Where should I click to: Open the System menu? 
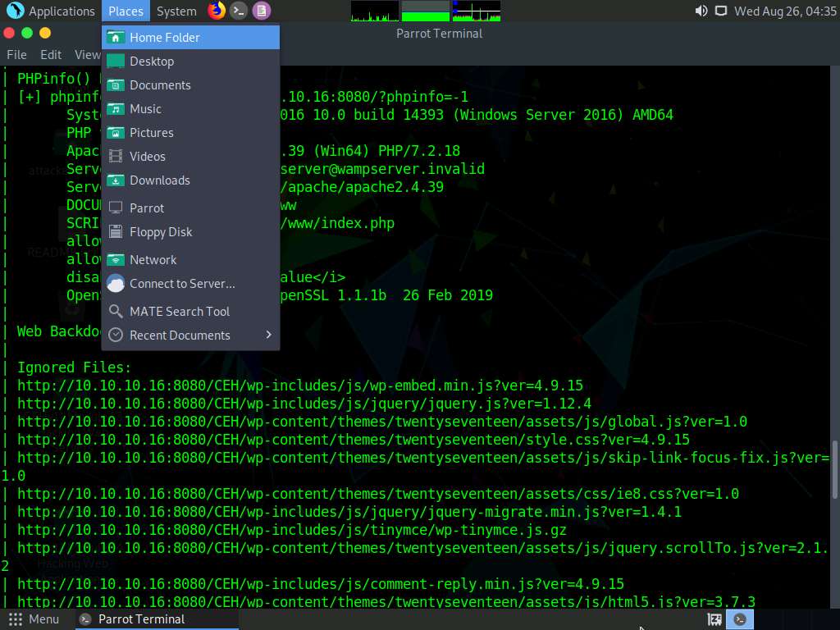(176, 11)
